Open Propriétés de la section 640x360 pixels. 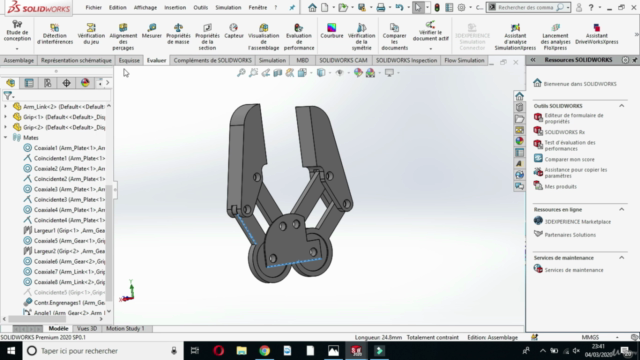(207, 36)
